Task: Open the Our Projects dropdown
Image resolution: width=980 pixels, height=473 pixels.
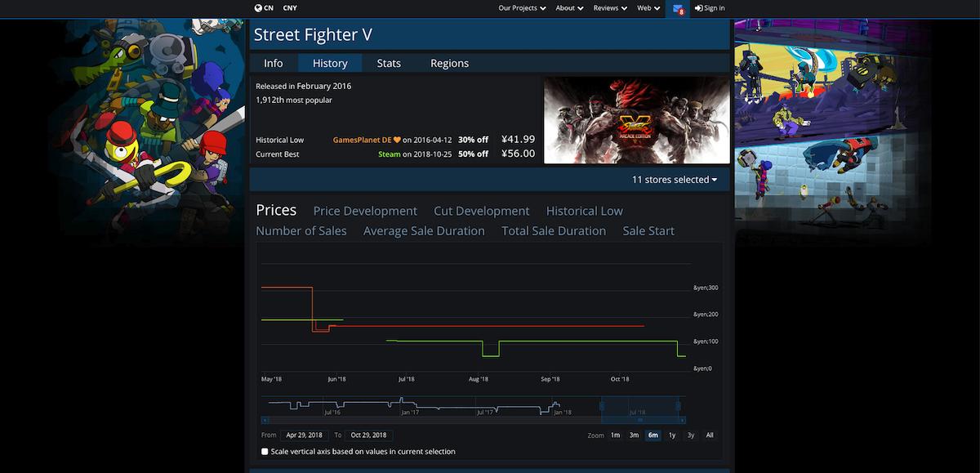Action: pos(521,7)
